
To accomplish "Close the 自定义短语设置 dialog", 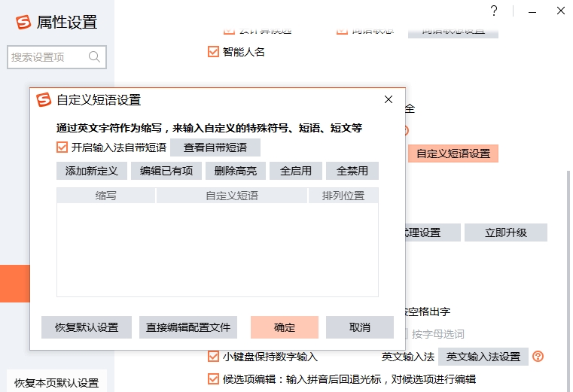I will click(x=389, y=99).
